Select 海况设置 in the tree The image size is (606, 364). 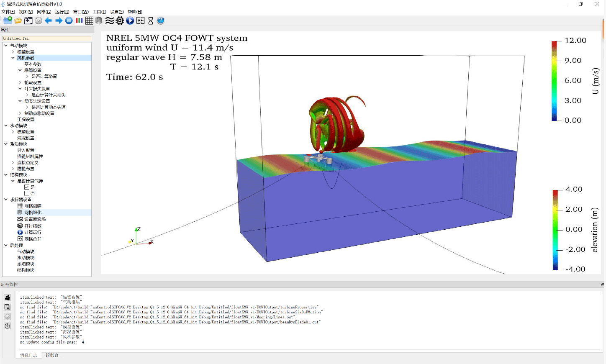(26, 138)
